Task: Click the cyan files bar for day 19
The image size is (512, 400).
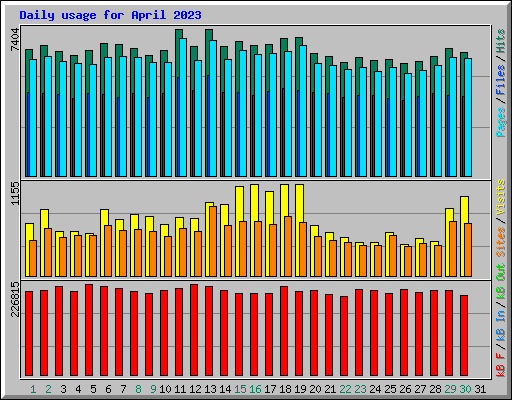Action: (303, 111)
